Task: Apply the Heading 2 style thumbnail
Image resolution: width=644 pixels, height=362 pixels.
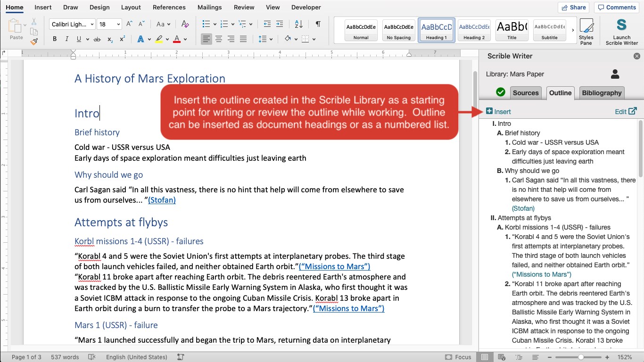Action: [x=474, y=30]
